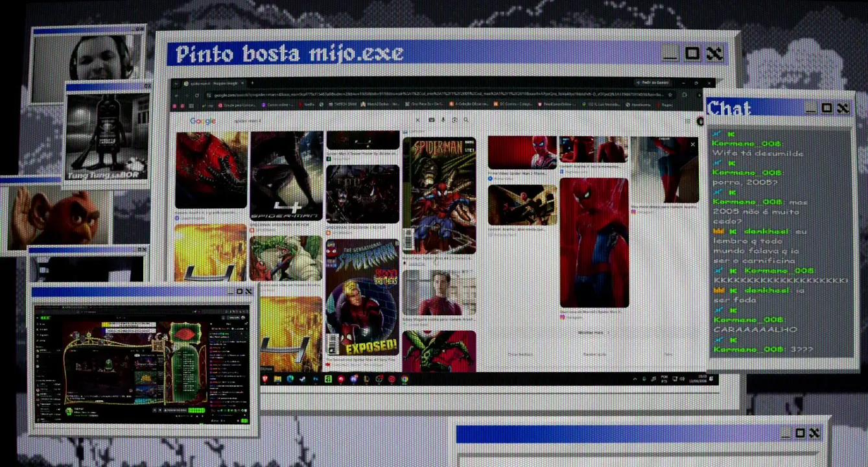This screenshot has height=467, width=868.
Task: Click the red angry bird image window
Action: pos(57,217)
